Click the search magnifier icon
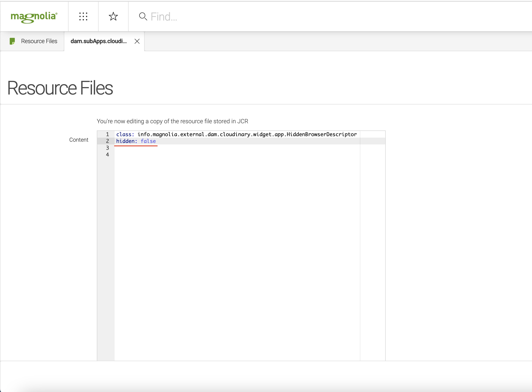 coord(143,16)
